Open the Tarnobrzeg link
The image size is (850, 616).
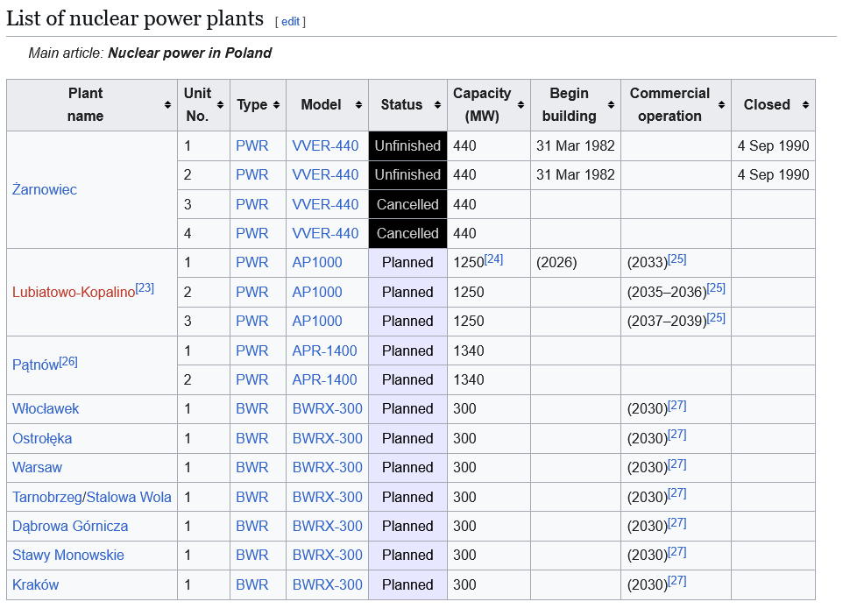coord(47,497)
